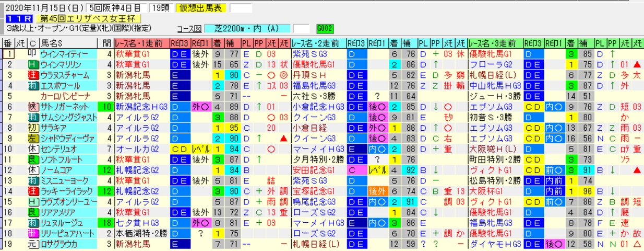644x251 pixels.
Task: Click the 丹頂SH cell in ウラヌスチャーム's row
Action: point(318,75)
